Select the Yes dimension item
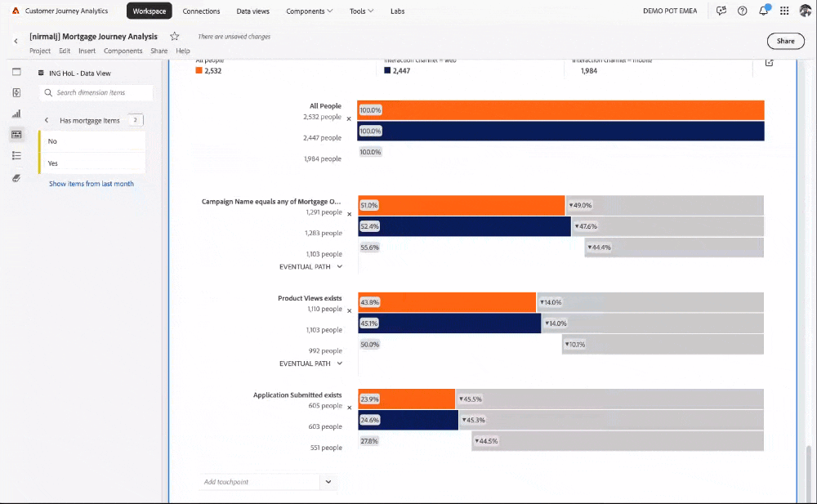817x504 pixels. click(92, 163)
